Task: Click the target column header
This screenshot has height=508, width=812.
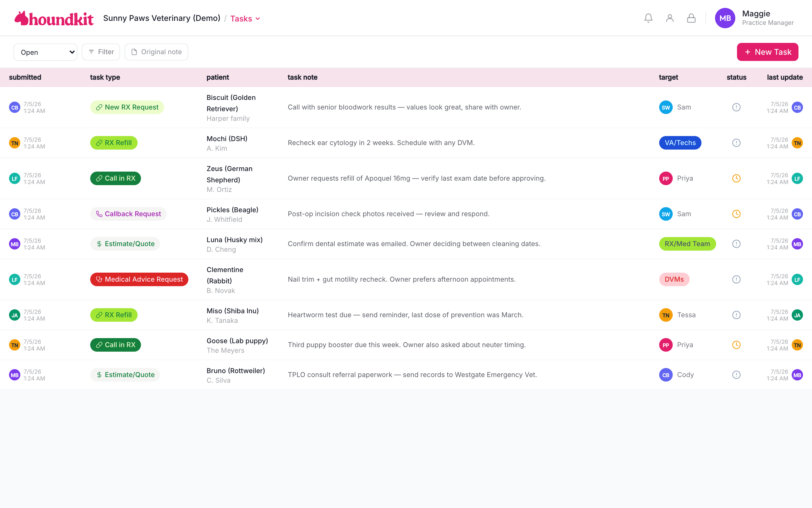Action: [x=668, y=77]
